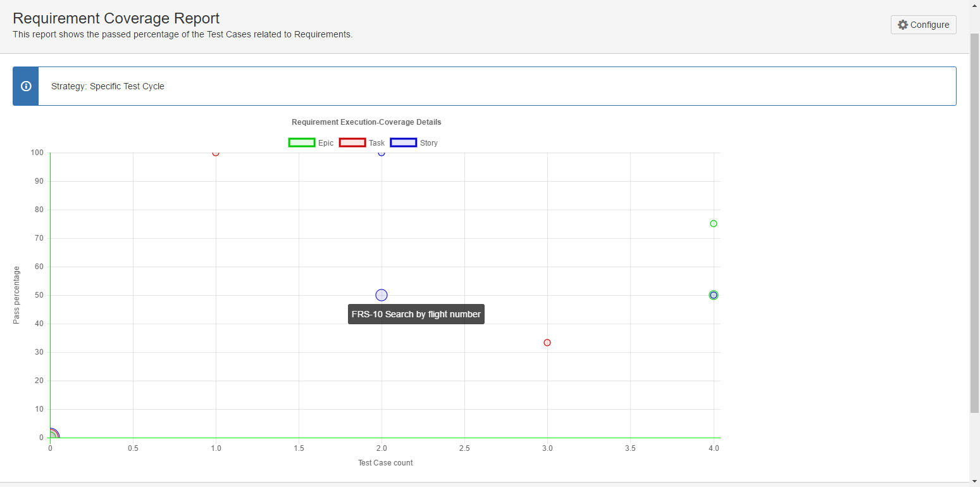Click the gear icon inside Configure
The image size is (980, 487).
click(x=903, y=25)
